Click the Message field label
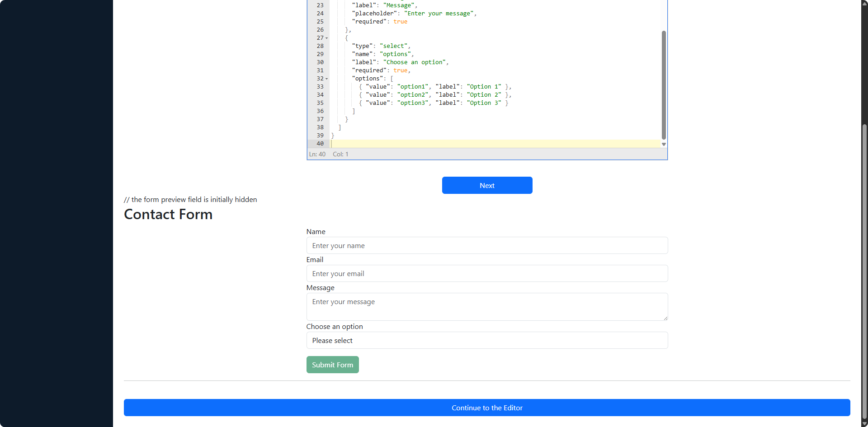The width and height of the screenshot is (868, 427). click(320, 287)
